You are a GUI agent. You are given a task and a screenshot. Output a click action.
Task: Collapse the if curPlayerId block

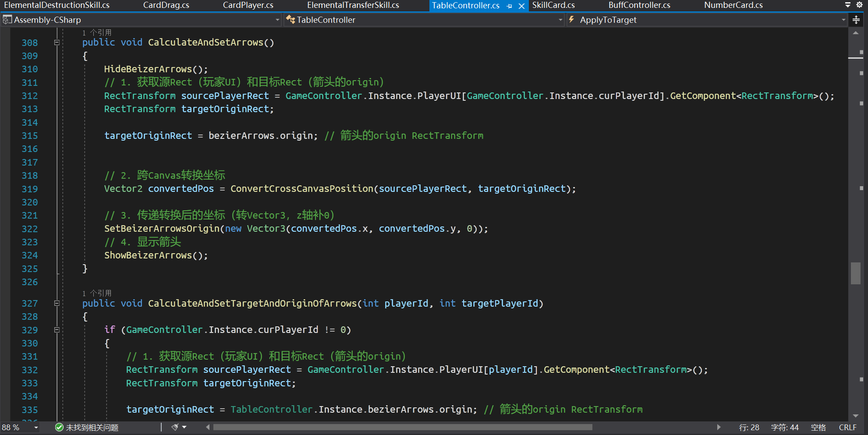[57, 330]
